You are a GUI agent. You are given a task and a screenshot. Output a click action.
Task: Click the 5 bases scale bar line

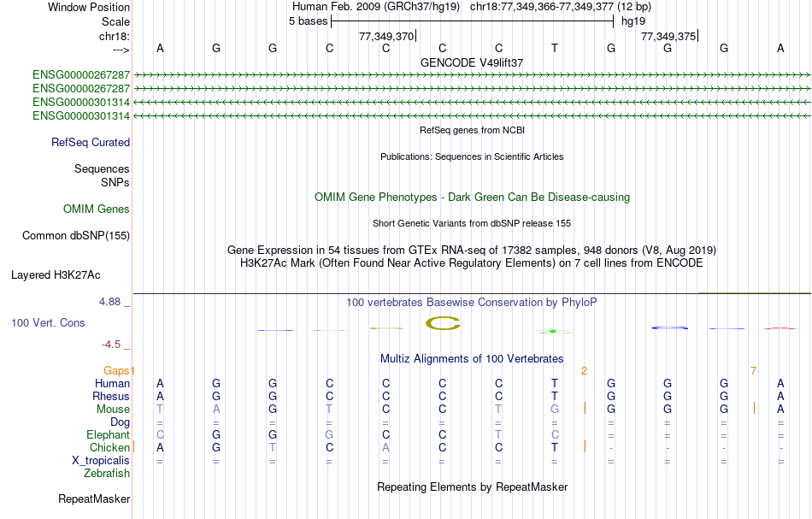click(x=473, y=21)
